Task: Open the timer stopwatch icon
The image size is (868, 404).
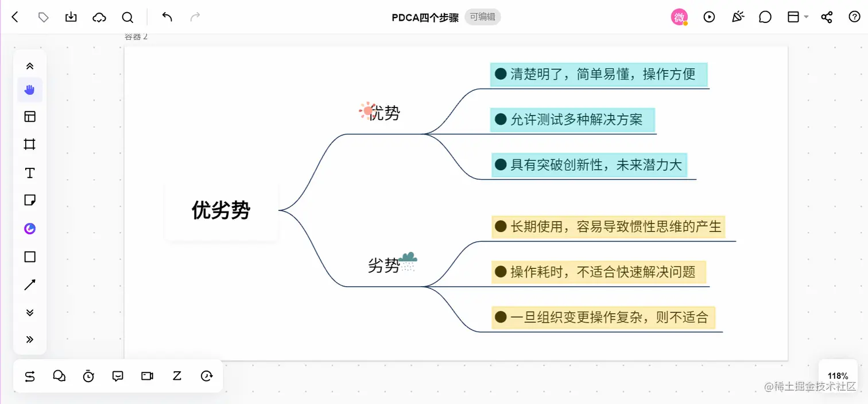Action: point(88,376)
